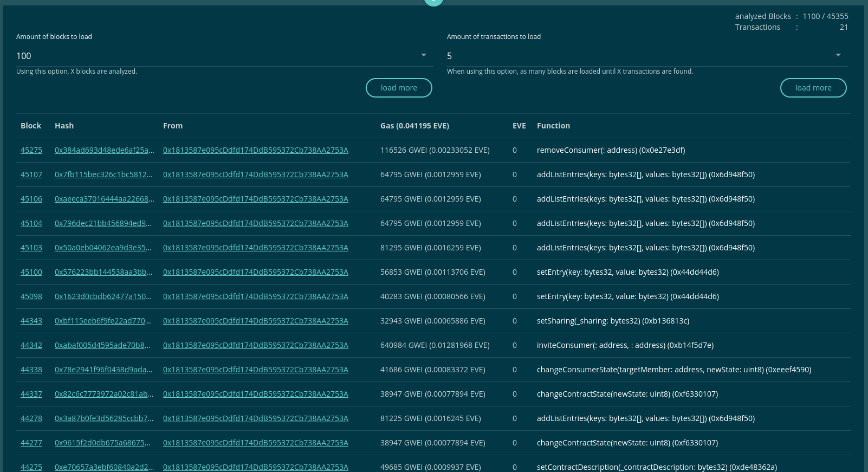Open transaction hash 0x1623d0cbdb62477a150
The height and width of the screenshot is (472, 868).
[103, 296]
